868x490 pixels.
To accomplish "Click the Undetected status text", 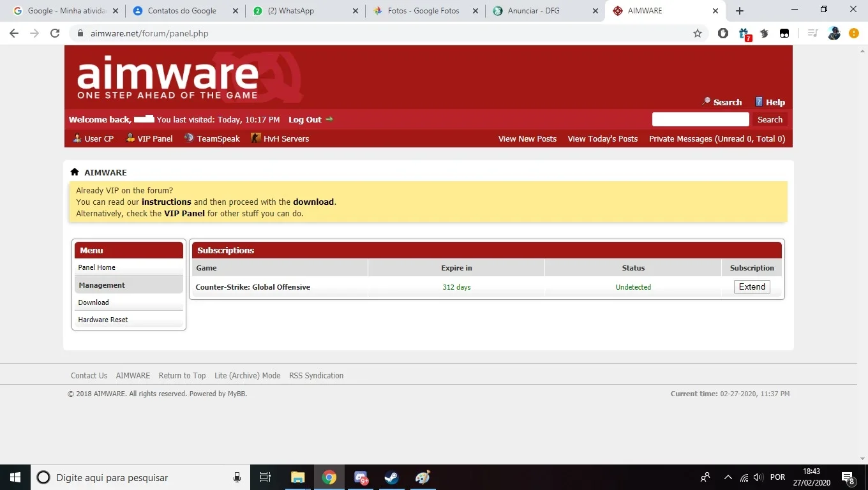I will [633, 287].
